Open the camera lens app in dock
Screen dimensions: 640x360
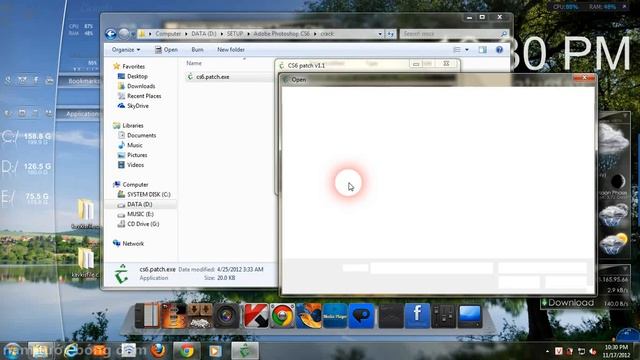pyautogui.click(x=227, y=316)
